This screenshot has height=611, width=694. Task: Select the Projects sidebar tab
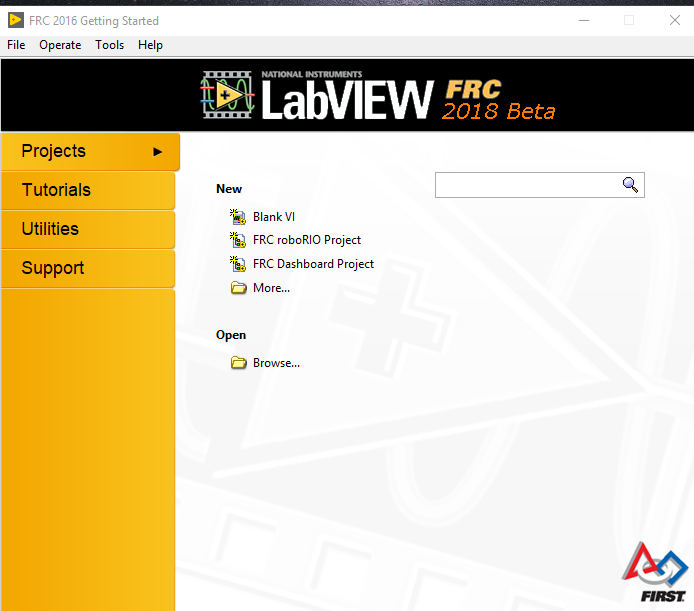tap(90, 151)
